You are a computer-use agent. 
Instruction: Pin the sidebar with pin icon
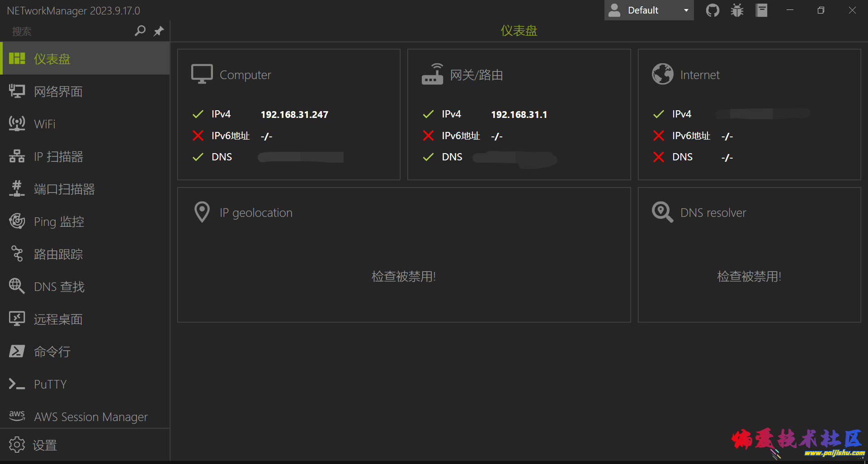point(159,31)
